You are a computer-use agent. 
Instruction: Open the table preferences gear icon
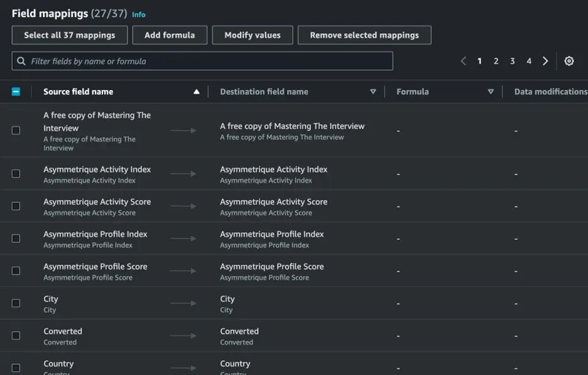click(569, 61)
